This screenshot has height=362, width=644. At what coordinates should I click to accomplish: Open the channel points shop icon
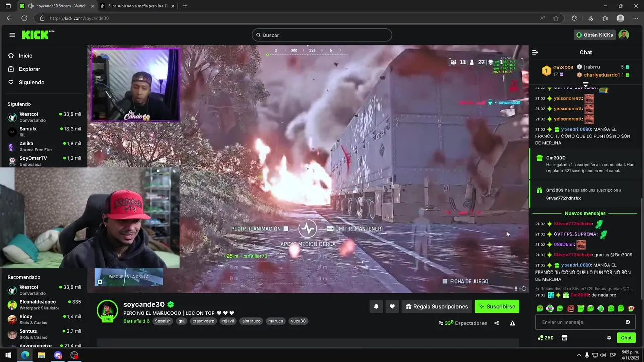(x=564, y=338)
